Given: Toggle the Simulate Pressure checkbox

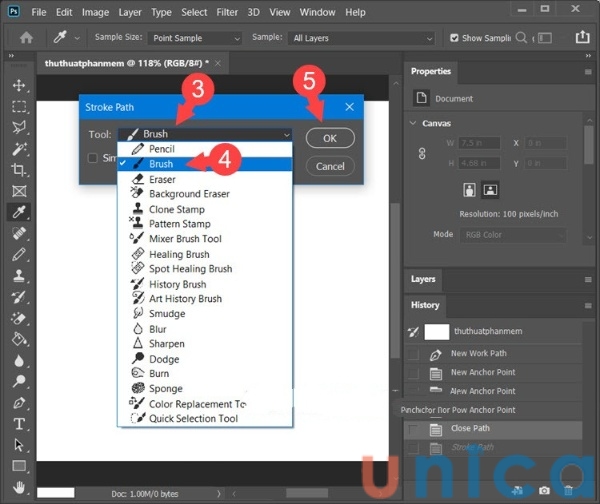Looking at the screenshot, I should coord(93,158).
